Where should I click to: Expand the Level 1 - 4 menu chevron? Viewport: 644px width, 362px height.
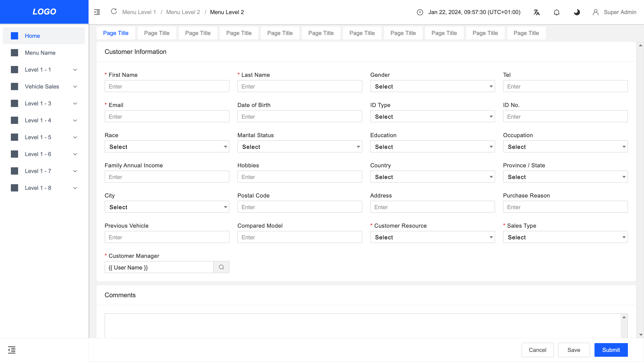click(75, 120)
